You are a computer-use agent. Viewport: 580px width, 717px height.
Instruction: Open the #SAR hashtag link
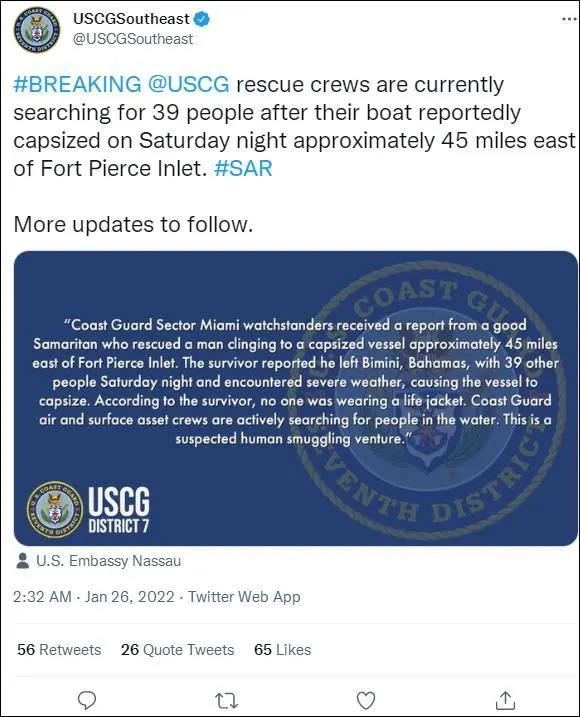pyautogui.click(x=243, y=168)
